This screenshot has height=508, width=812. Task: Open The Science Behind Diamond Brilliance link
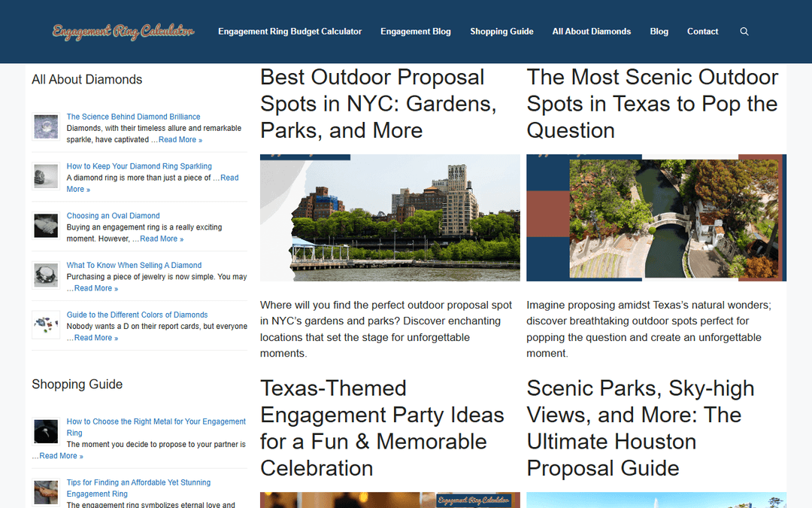click(x=133, y=117)
